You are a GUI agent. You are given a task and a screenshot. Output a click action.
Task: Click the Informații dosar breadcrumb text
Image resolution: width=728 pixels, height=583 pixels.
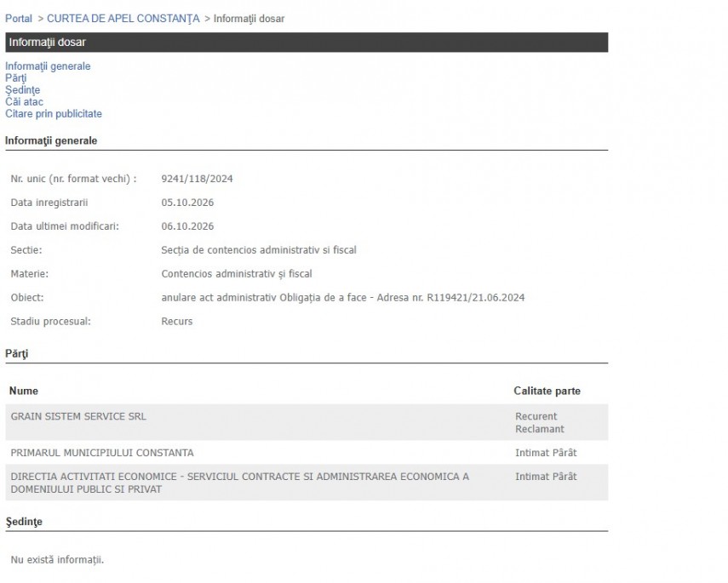[249, 19]
